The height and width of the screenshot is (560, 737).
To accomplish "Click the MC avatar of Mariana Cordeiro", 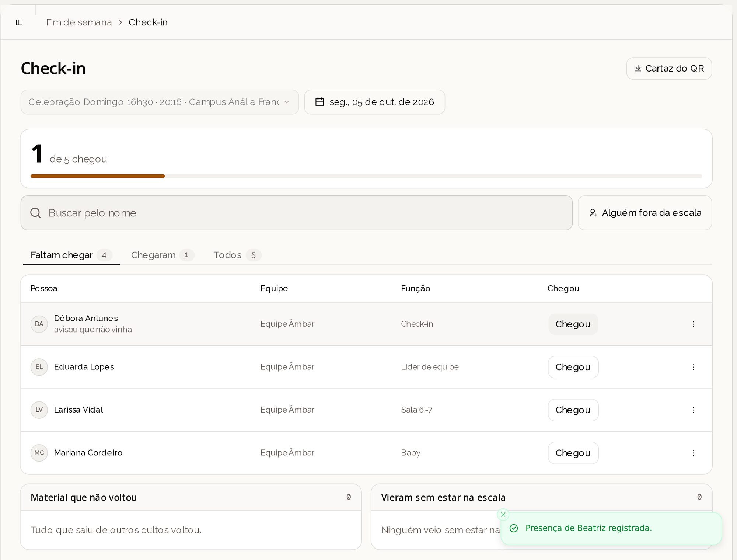I will click(39, 453).
